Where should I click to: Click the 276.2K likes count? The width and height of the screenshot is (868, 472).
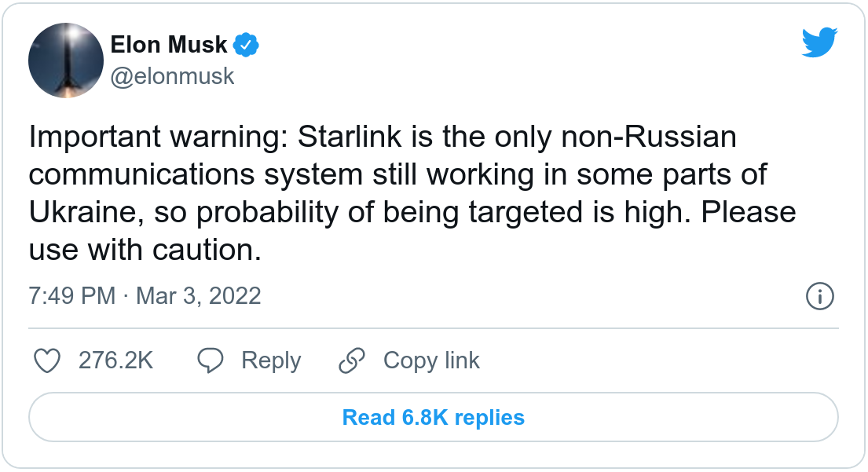point(115,360)
